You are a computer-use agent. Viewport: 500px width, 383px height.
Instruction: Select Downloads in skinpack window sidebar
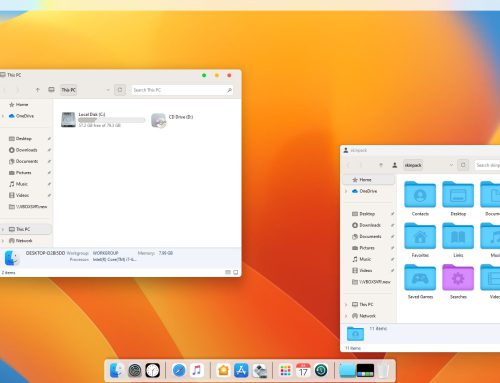coord(366,225)
